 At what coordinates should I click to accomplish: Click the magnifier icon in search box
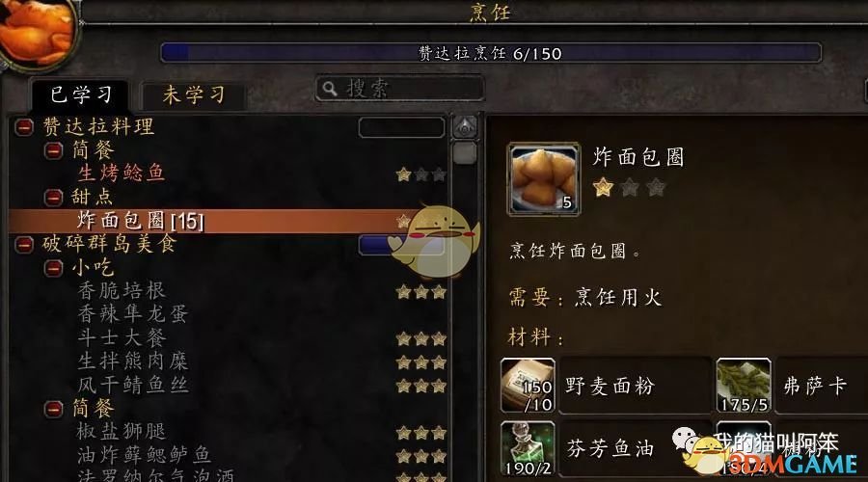click(330, 89)
